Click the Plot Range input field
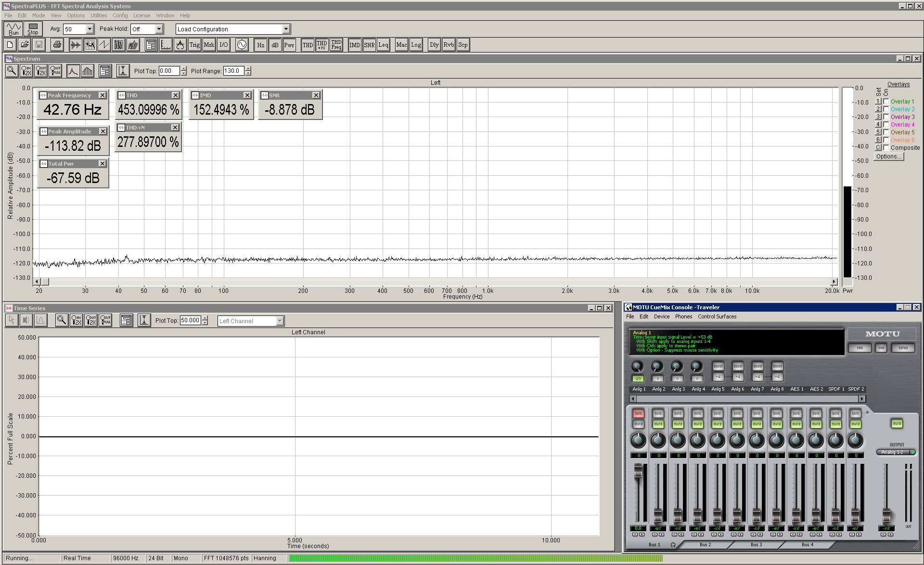Image resolution: width=924 pixels, height=565 pixels. [233, 71]
